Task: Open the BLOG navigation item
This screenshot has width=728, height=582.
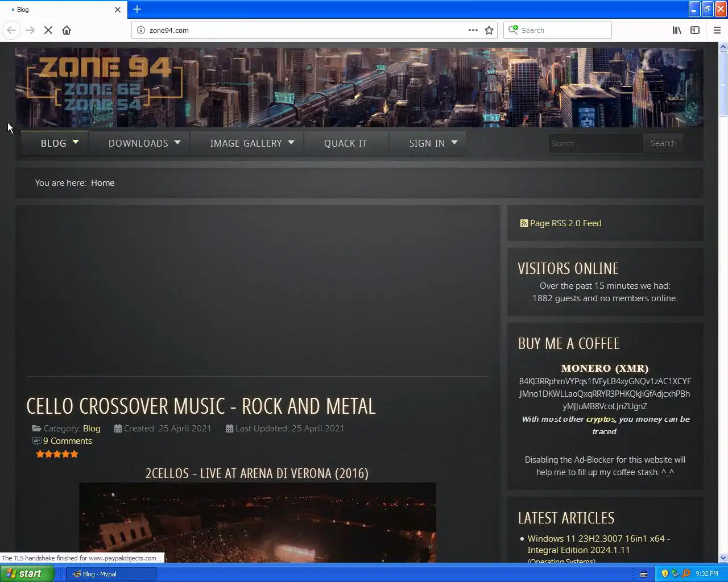Action: coord(53,143)
